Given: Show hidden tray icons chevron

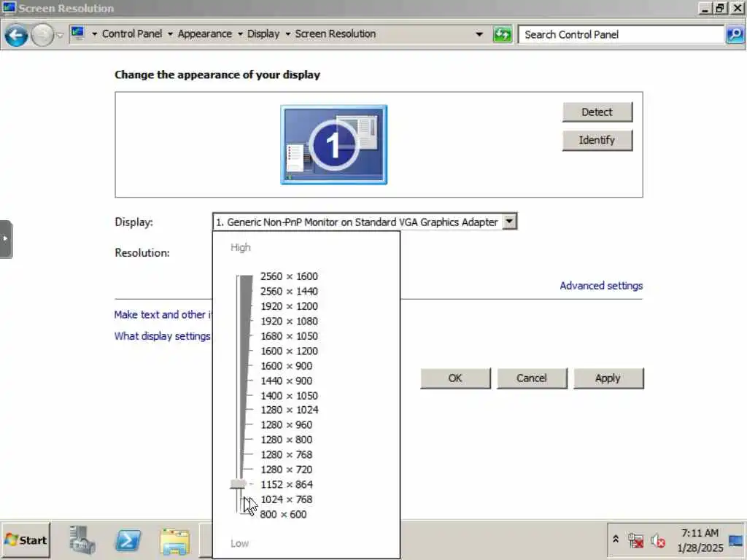Looking at the screenshot, I should [x=616, y=539].
